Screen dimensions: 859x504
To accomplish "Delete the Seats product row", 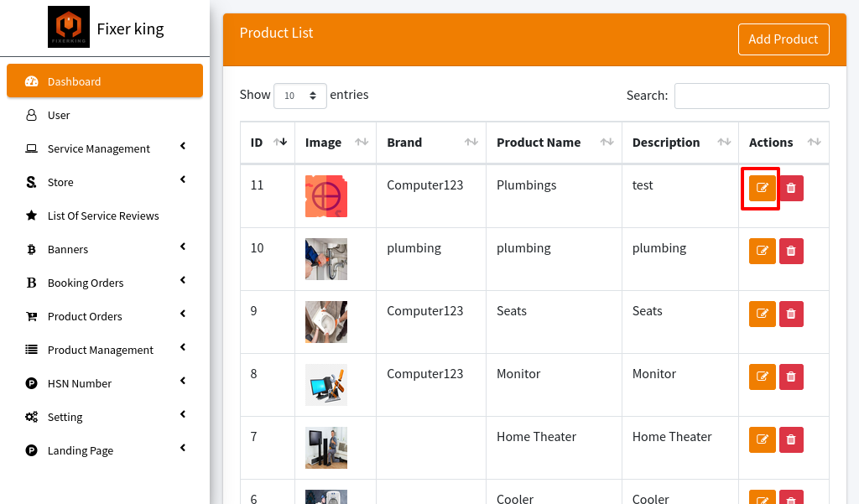I will 791,314.
